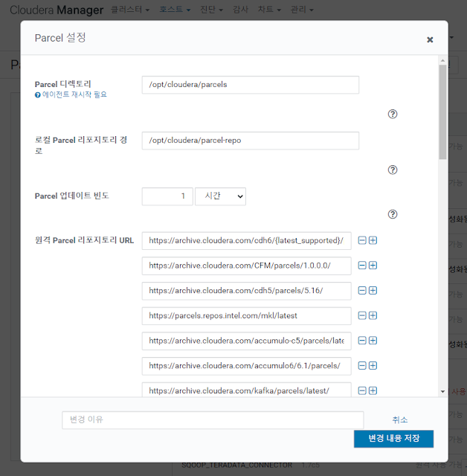Remove the accumulo6 6.1 parcels URL row

coord(362,365)
